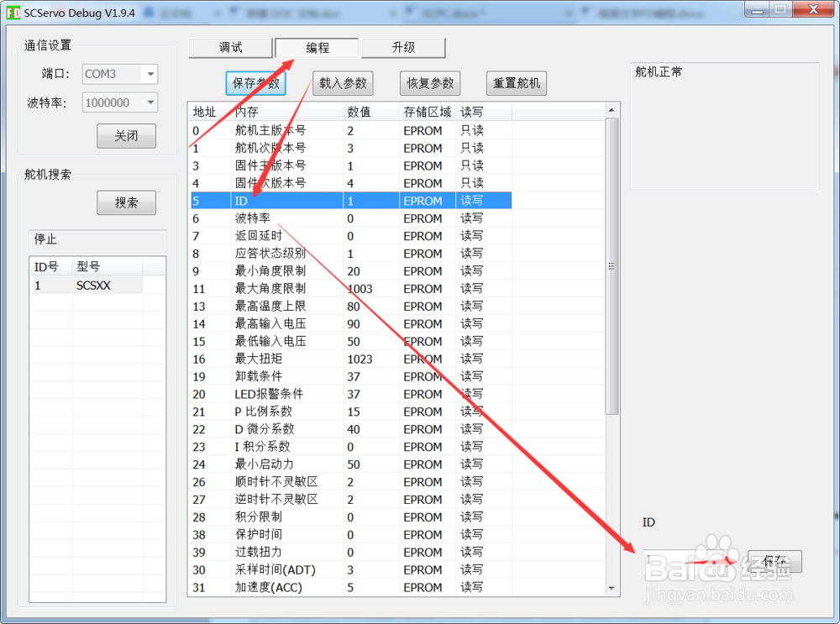Save the new ID with the 保存 button

[774, 561]
